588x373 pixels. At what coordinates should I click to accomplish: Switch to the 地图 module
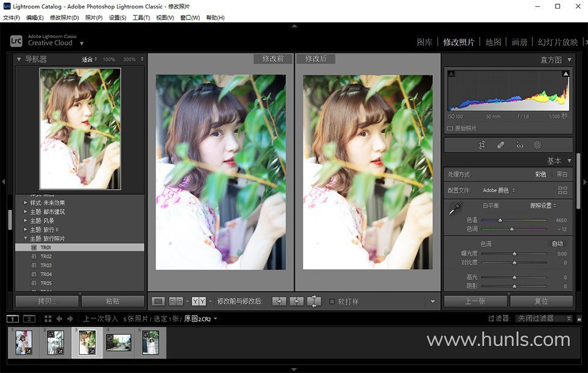click(493, 42)
